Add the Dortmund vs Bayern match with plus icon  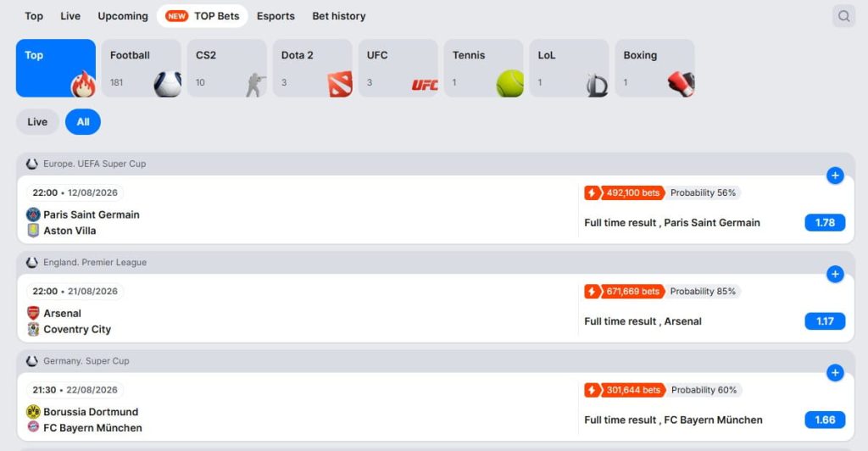pyautogui.click(x=835, y=372)
